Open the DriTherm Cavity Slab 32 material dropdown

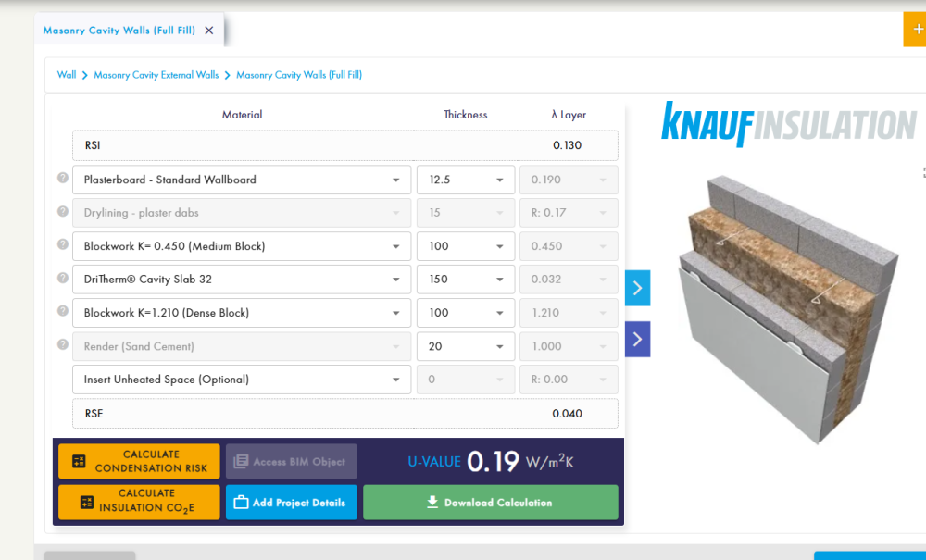pos(242,280)
